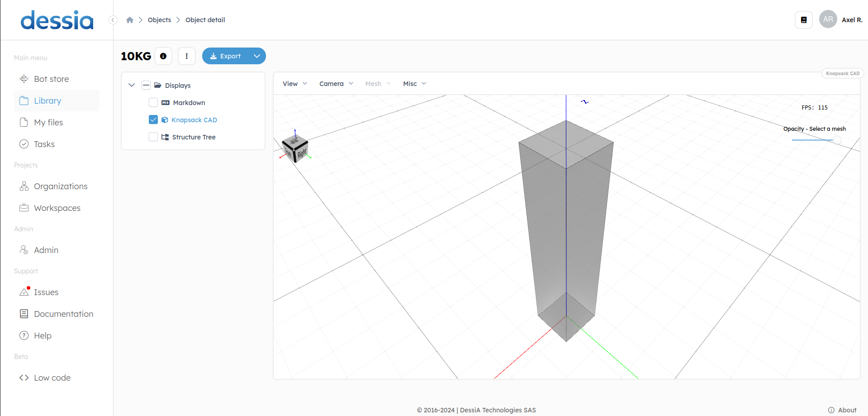Collapse the sidebar with the arrow icon
The image size is (868, 416).
coord(113,20)
